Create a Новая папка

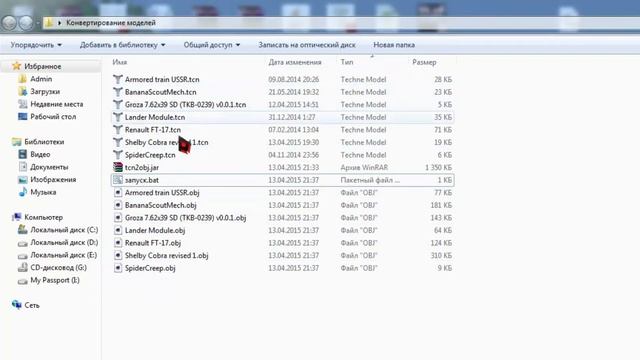(394, 45)
